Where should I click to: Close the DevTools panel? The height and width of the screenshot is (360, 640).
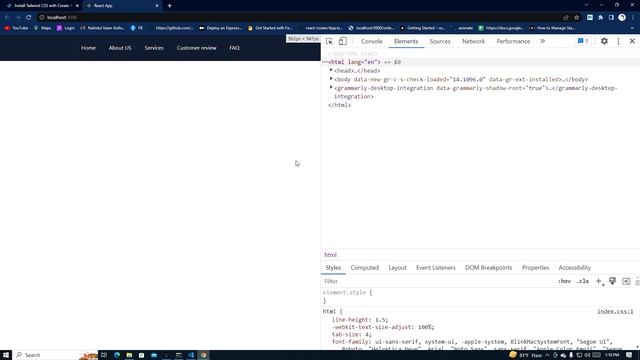tap(632, 41)
